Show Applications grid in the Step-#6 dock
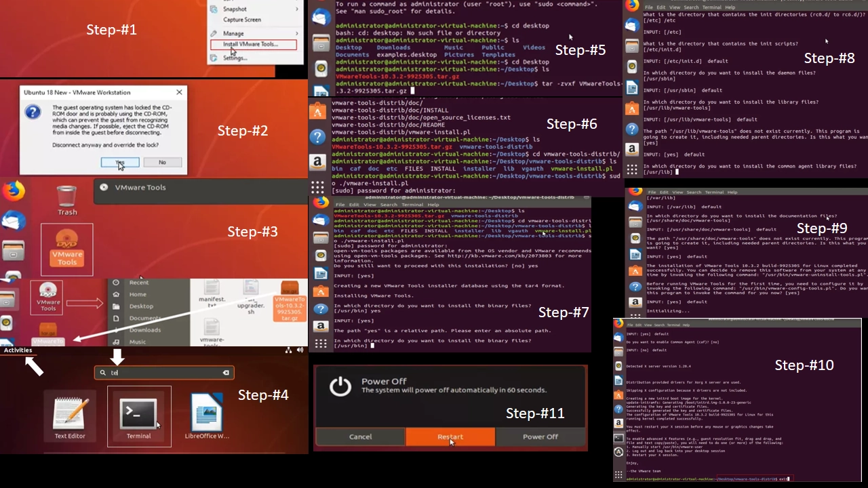The width and height of the screenshot is (868, 488). tap(318, 186)
